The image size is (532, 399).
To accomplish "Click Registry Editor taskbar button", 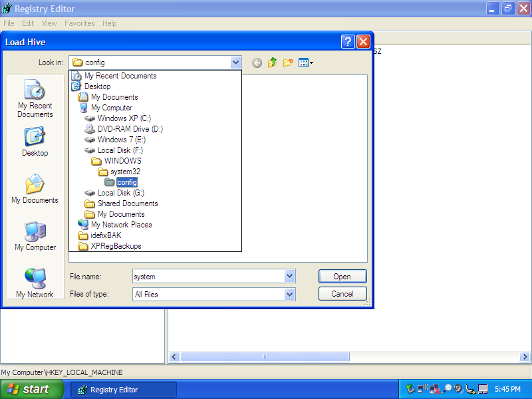I will [x=124, y=390].
